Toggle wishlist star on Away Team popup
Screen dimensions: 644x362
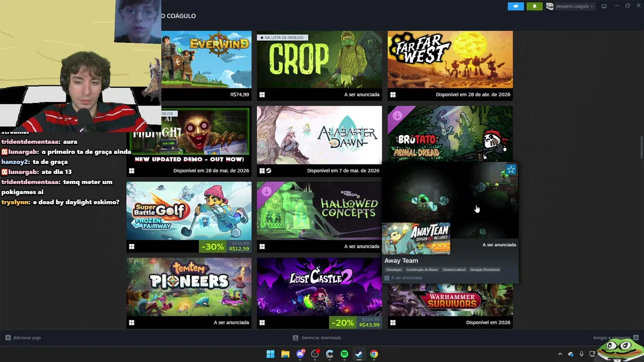pyautogui.click(x=511, y=169)
